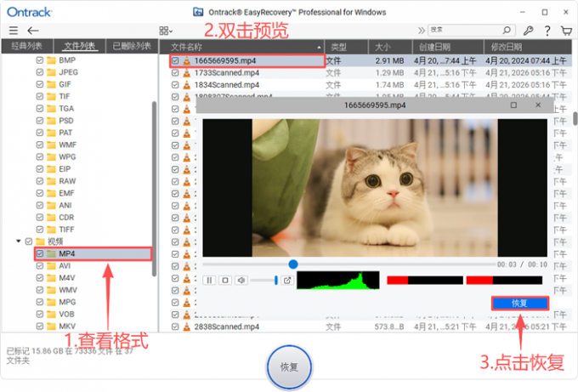
Task: Open the hamburger menu
Action: tap(14, 31)
